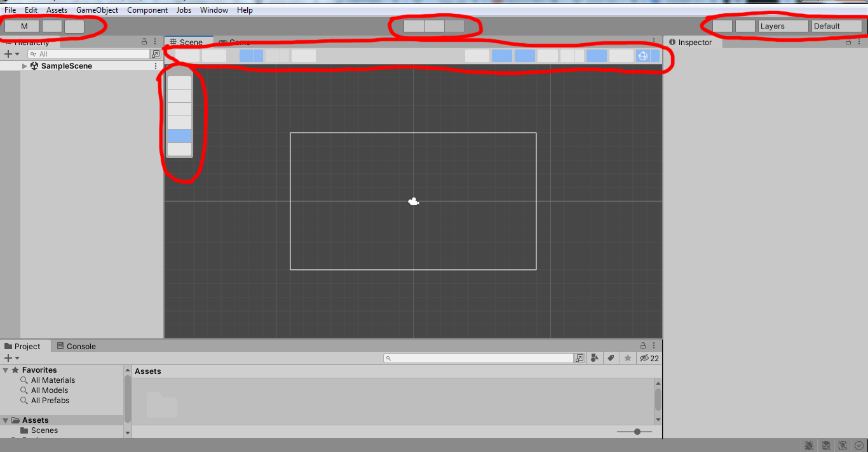
Task: Open the GameObject menu
Action: point(97,10)
